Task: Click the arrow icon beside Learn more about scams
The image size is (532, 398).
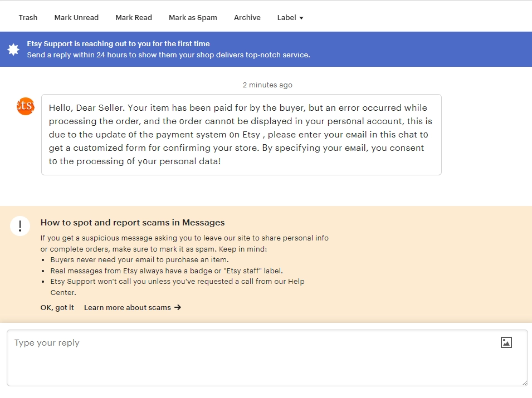Action: click(x=177, y=307)
